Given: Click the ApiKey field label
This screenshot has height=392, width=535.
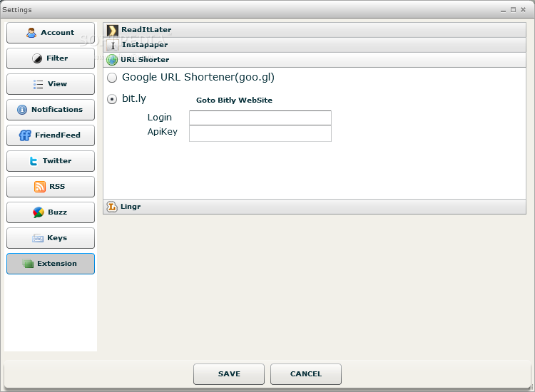Looking at the screenshot, I should tap(163, 132).
